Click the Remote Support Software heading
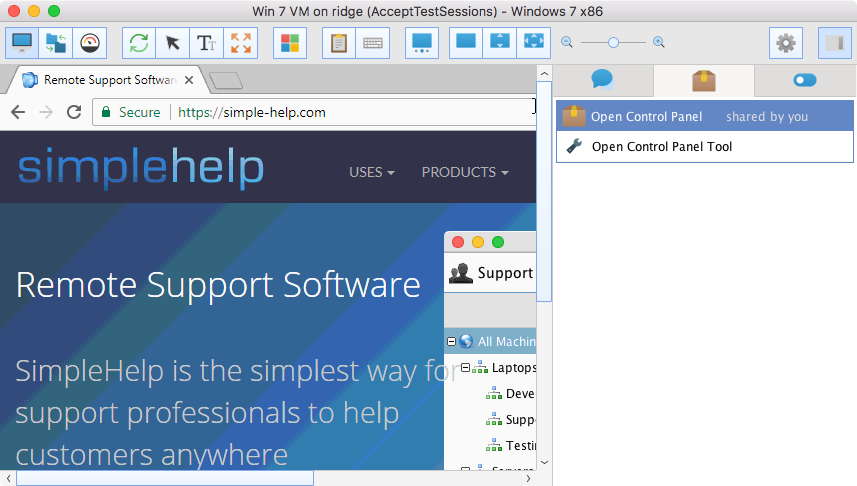857x486 pixels. pos(218,285)
